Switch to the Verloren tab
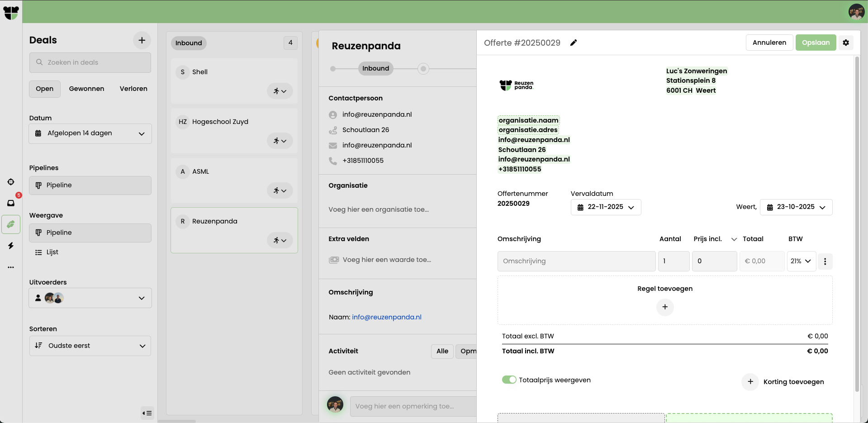Viewport: 868px width, 423px height. click(133, 89)
